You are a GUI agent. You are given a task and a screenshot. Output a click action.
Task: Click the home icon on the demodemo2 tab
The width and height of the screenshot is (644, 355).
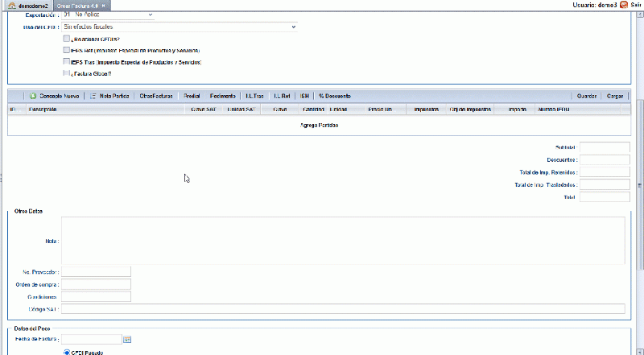pyautogui.click(x=12, y=6)
